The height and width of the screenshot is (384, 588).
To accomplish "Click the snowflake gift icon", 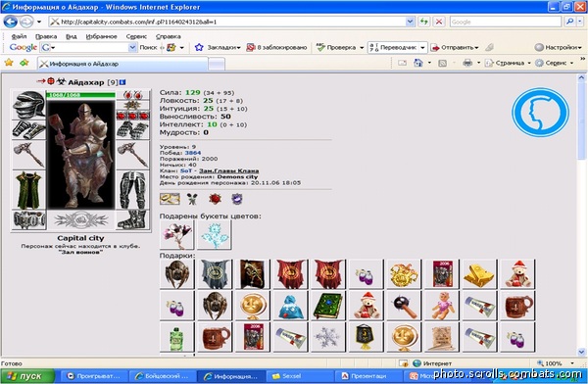I will pos(327,337).
